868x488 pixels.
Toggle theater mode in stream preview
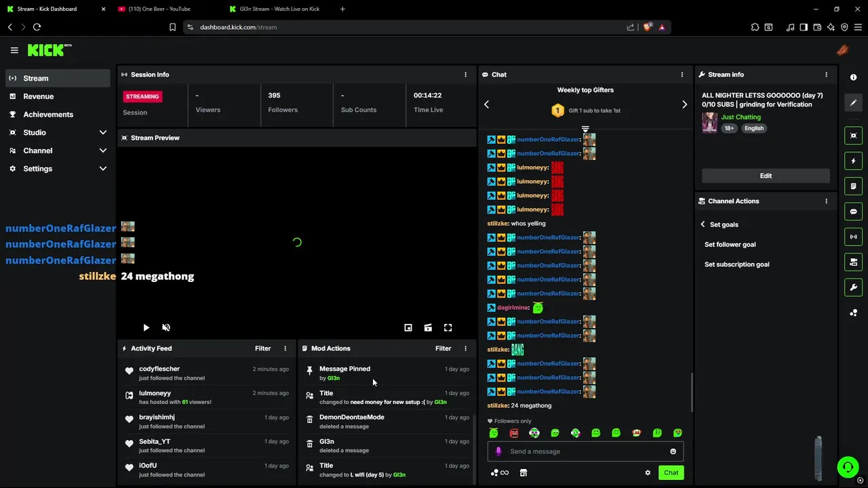click(428, 327)
